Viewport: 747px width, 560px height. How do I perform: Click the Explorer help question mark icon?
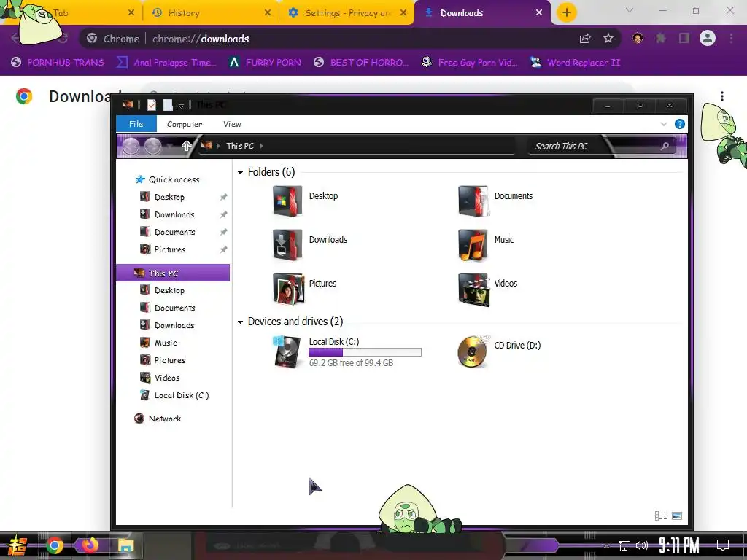[x=680, y=124]
